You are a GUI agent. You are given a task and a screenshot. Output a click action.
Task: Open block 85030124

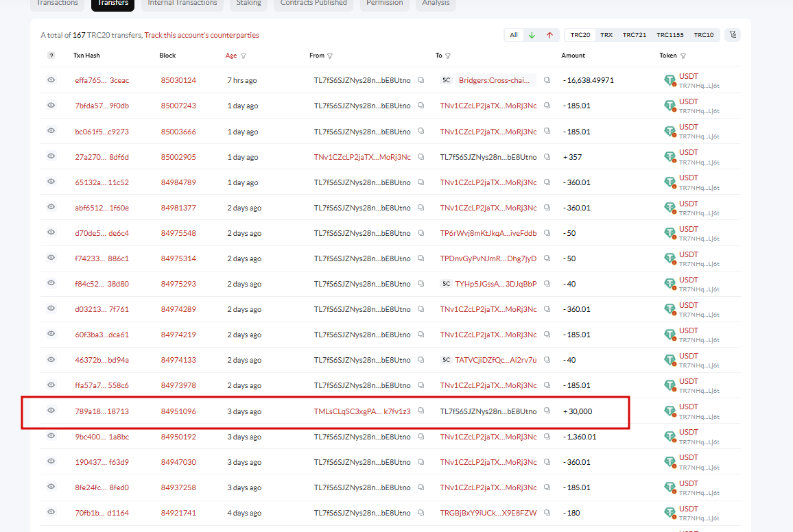pos(178,80)
